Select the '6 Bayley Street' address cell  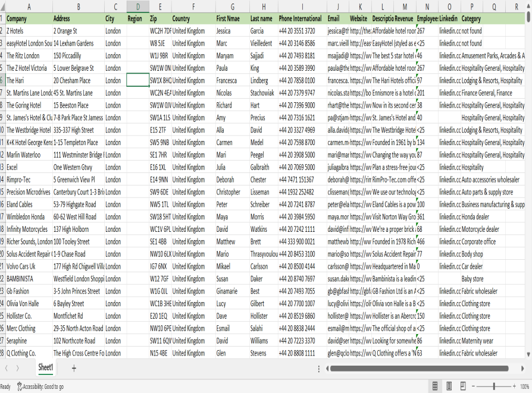[79, 303]
